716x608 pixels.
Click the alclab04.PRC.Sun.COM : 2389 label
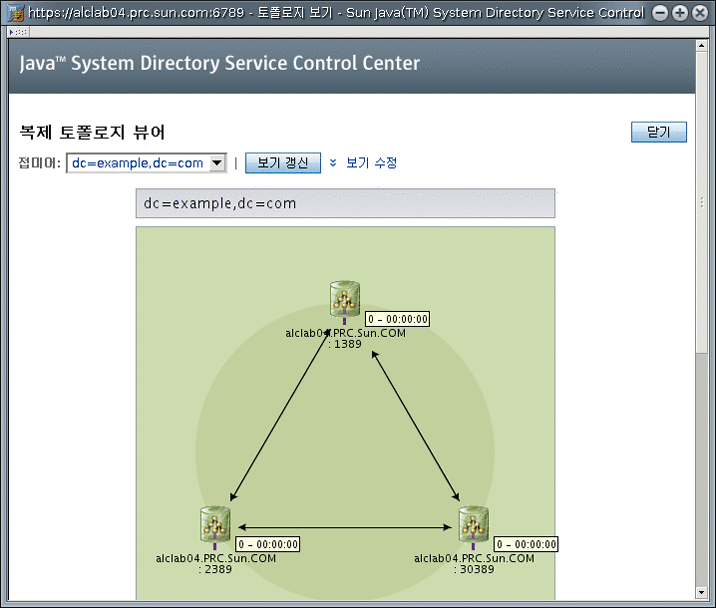(216, 564)
